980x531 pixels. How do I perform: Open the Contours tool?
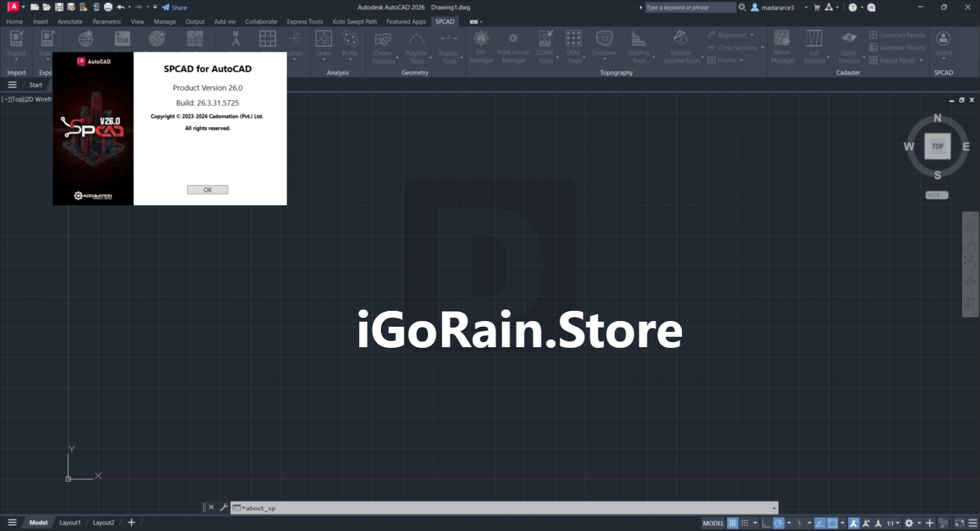coord(604,45)
